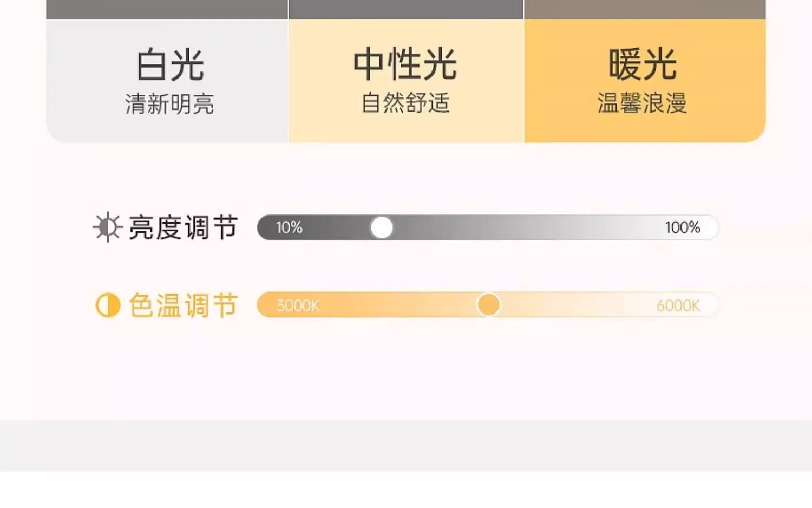
Task: Click the sun icon beside 亮度调节
Action: coord(107,227)
